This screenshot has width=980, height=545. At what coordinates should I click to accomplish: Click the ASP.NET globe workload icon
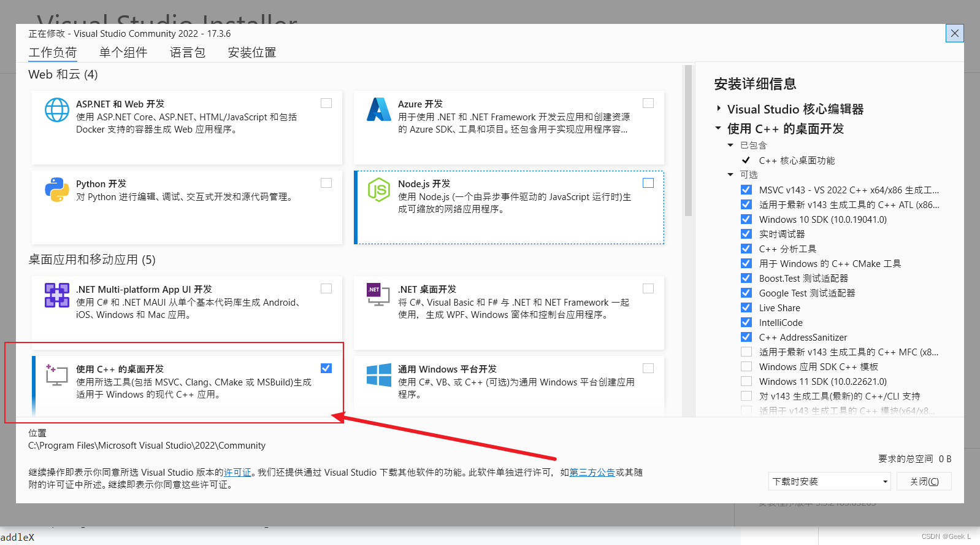tap(57, 110)
